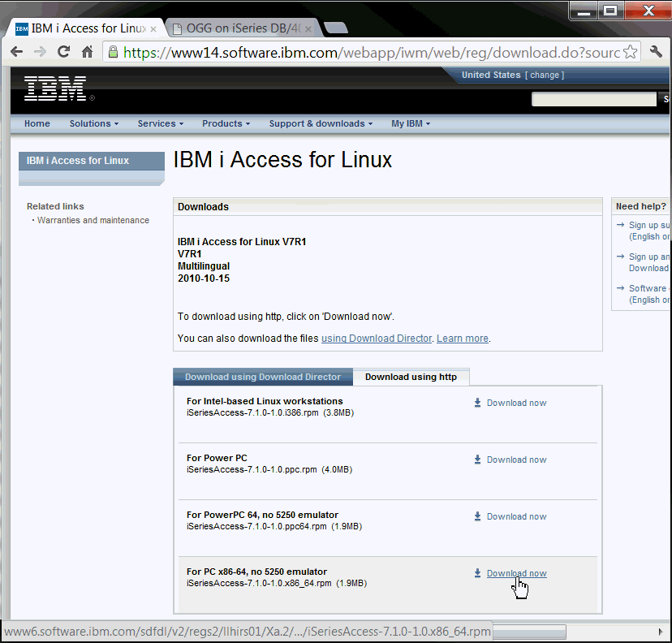
Task: Click iSeriesAccess-7.1.0-1.0.ppc64.rpm filename text
Action: pyautogui.click(x=256, y=526)
